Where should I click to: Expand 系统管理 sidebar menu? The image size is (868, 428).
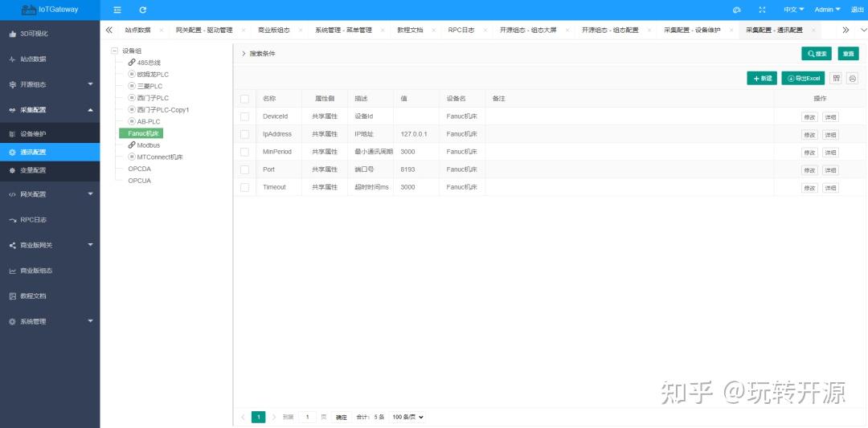(50, 321)
